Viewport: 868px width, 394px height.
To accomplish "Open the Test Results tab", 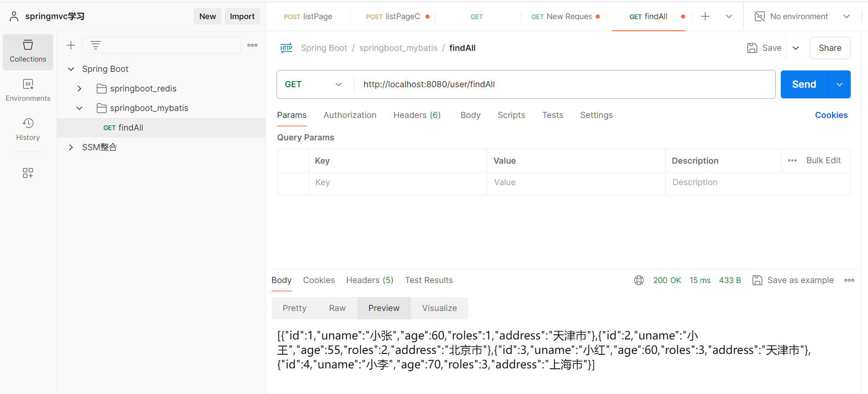I will tap(429, 280).
